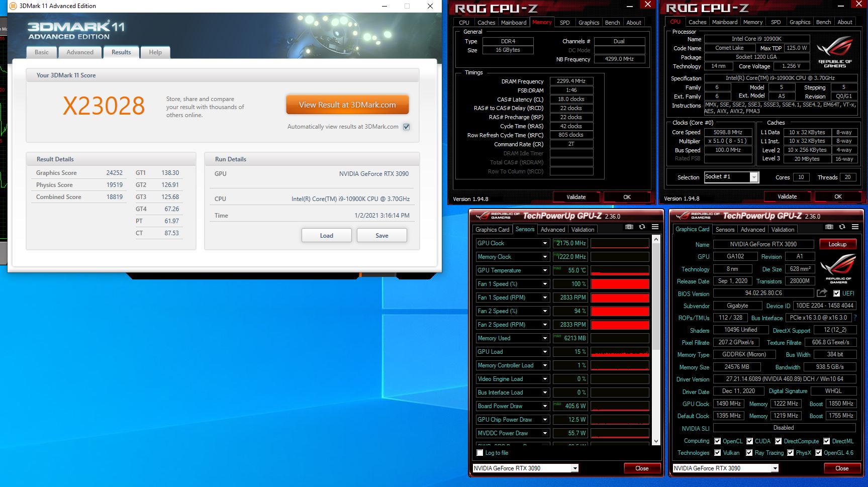868x487 pixels.
Task: Click the GPU Name field NVIDIA GeForce RTX 3090
Action: tap(763, 244)
